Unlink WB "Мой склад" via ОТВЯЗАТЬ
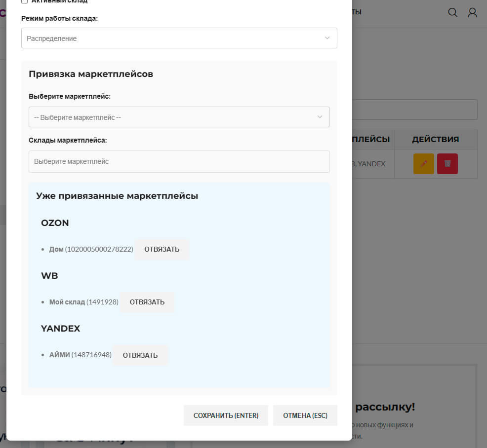 point(147,302)
